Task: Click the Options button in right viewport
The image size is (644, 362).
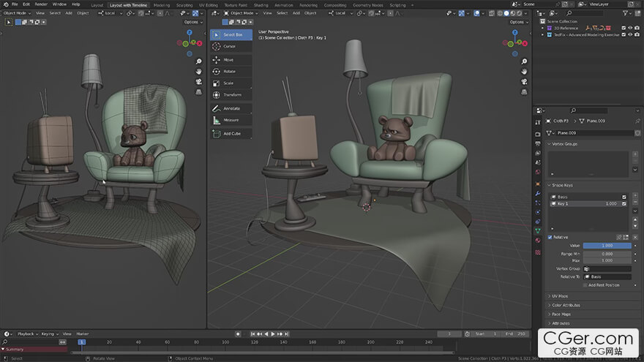Action: click(x=518, y=22)
